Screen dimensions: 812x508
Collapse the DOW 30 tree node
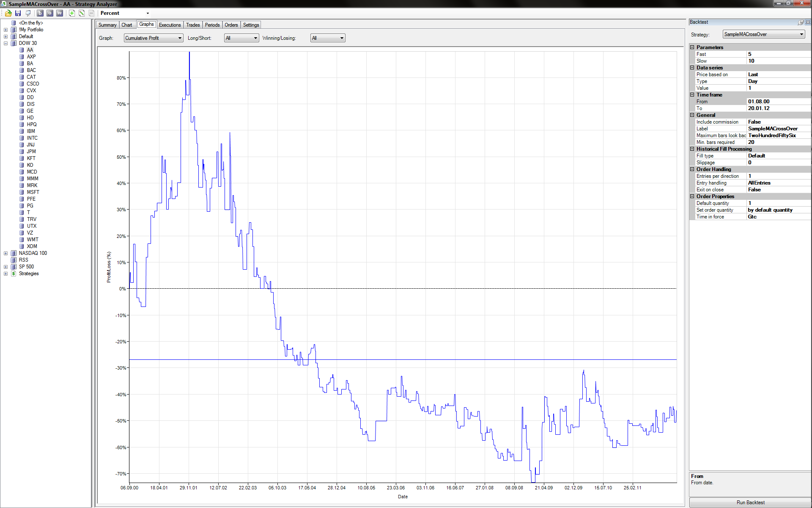click(x=5, y=43)
